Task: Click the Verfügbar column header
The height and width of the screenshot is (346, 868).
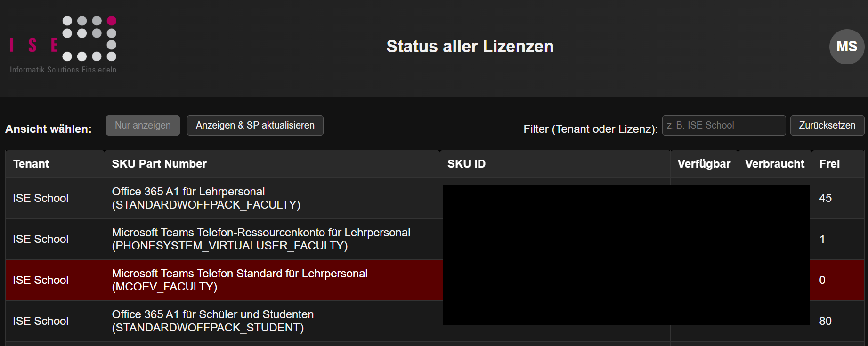Action: click(704, 164)
